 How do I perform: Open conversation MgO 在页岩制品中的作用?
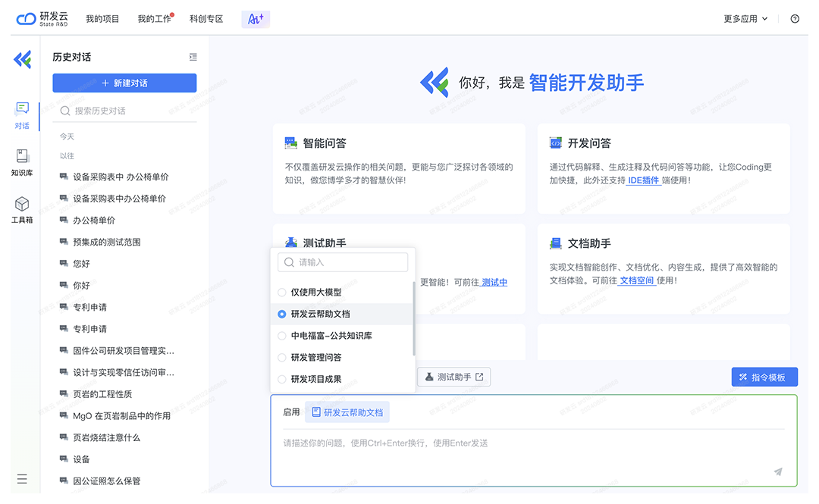[121, 416]
